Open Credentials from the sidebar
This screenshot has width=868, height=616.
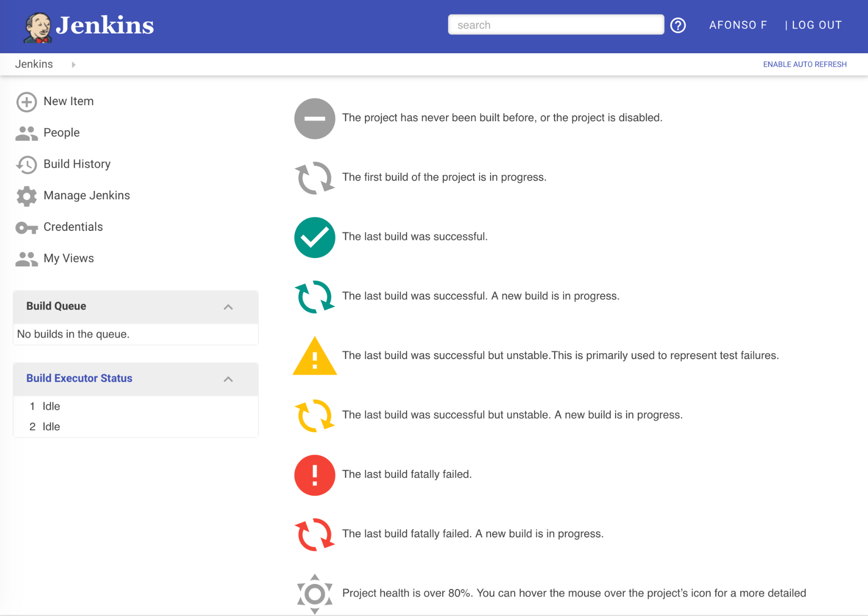tap(73, 227)
